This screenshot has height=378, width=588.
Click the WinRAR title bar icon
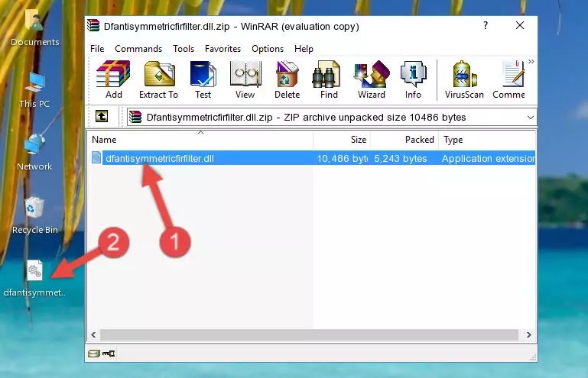pos(94,26)
